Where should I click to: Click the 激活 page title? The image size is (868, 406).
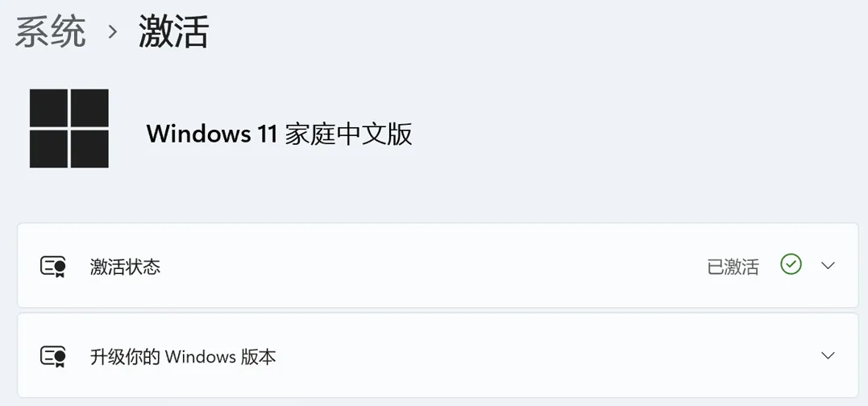pos(173,31)
